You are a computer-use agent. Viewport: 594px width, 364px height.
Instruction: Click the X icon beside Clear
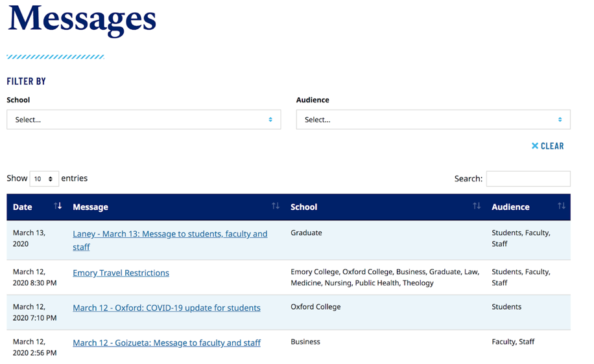click(535, 146)
